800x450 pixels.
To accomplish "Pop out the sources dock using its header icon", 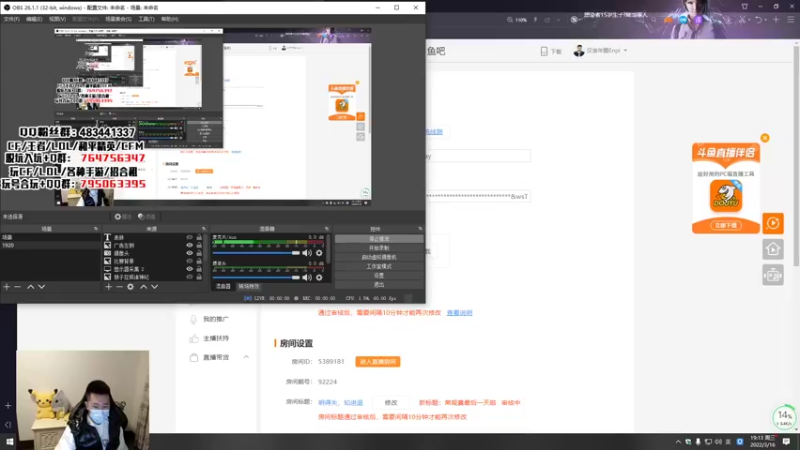I will pos(204,229).
